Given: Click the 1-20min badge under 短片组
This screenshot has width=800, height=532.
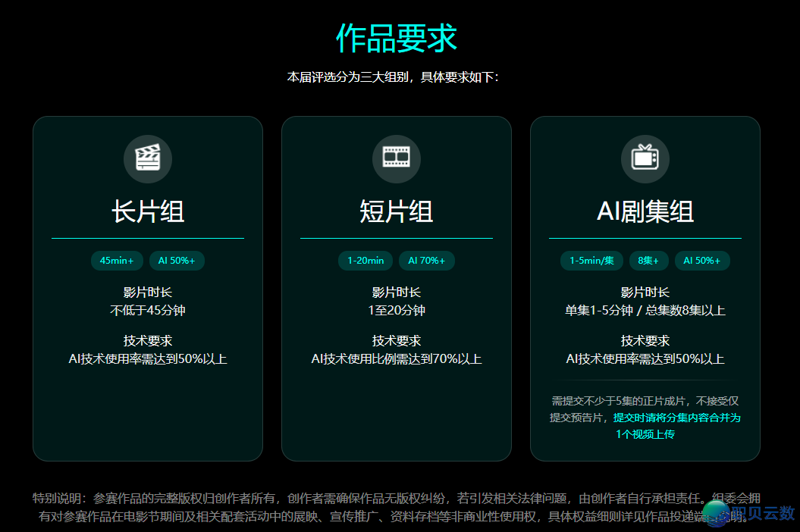Looking at the screenshot, I should (x=365, y=261).
